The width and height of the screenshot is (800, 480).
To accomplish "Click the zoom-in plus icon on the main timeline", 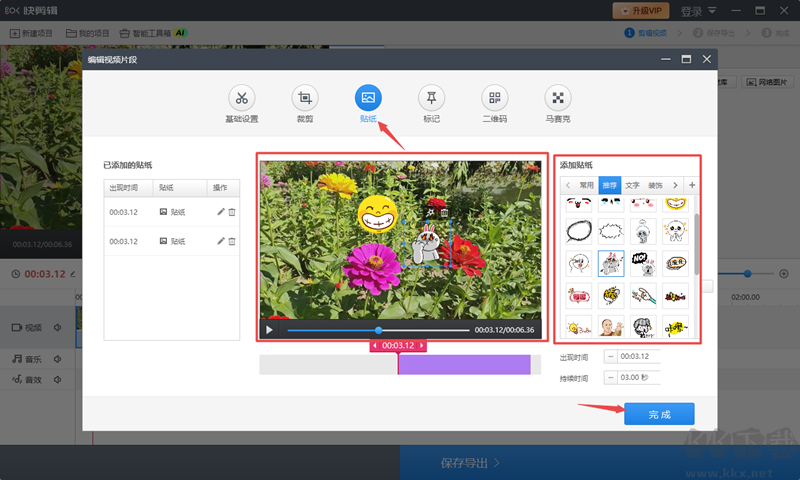I will coord(784,274).
